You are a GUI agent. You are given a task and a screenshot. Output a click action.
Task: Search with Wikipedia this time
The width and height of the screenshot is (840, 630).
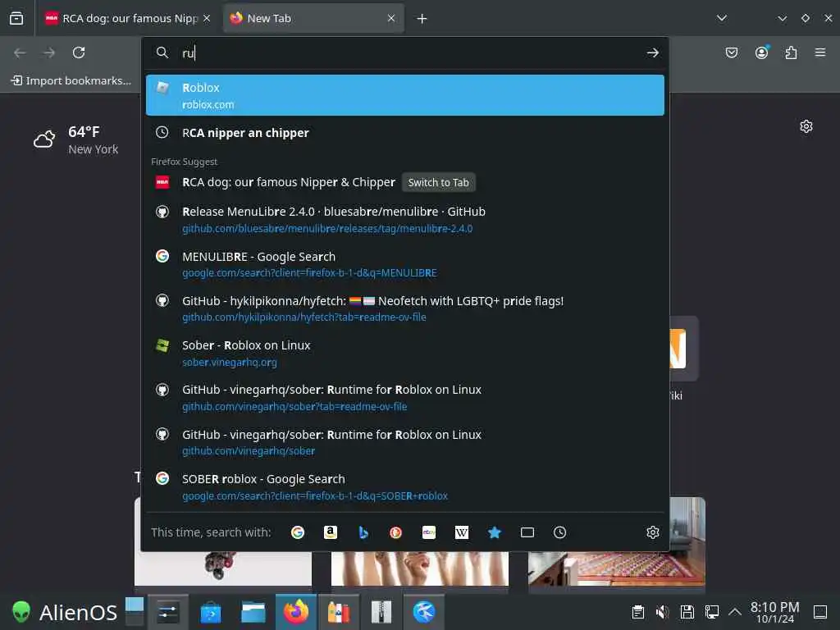[x=461, y=532]
